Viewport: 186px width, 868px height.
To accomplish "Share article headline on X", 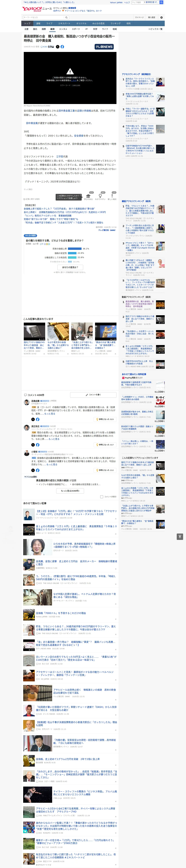I will [x=57, y=47].
